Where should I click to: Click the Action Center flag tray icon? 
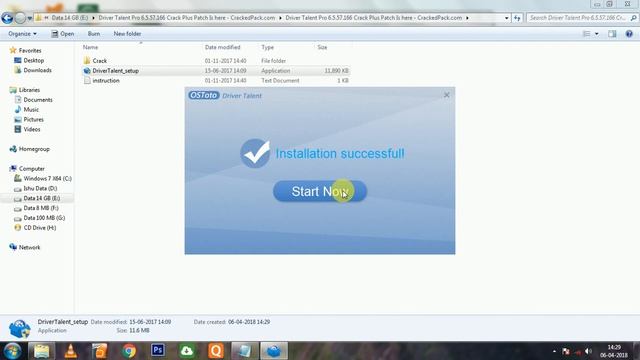click(566, 351)
